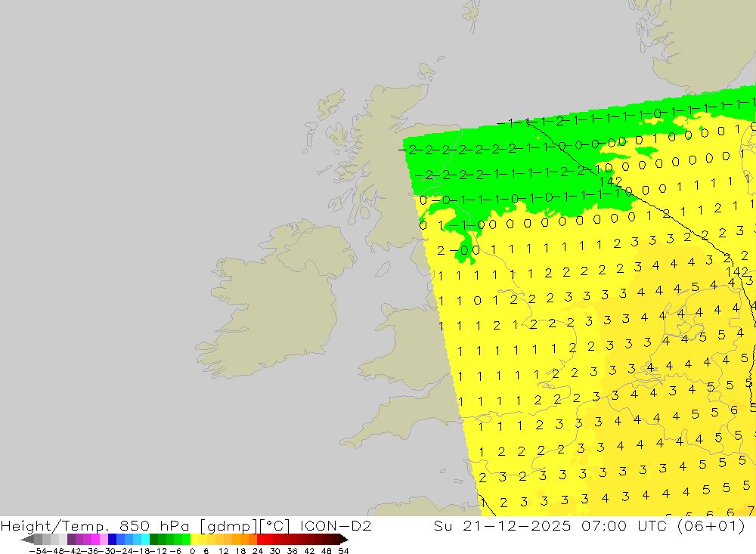
Task: Pick the cyan legend swatch
Action: (x=145, y=540)
